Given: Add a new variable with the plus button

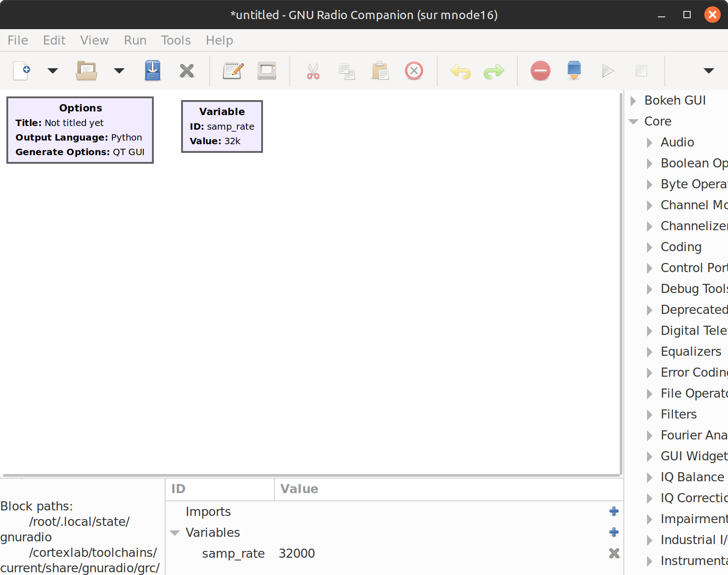Looking at the screenshot, I should (614, 532).
